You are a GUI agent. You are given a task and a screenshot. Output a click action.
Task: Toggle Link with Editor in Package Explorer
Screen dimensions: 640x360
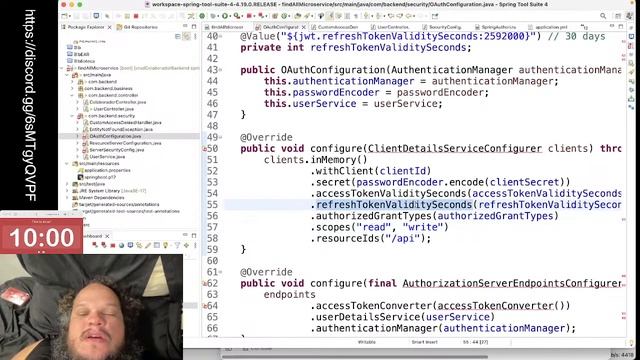point(186,36)
